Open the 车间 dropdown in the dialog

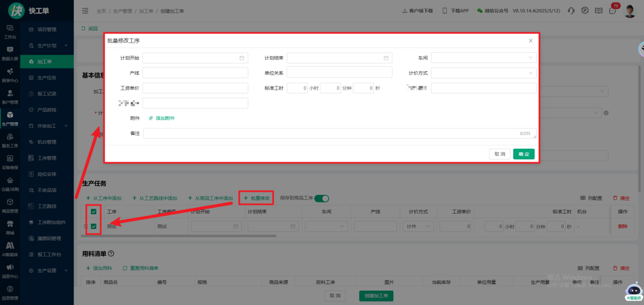[483, 58]
